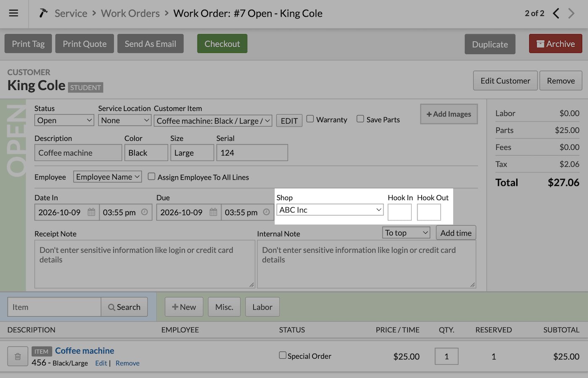588x378 pixels.
Task: Check Assign Employee To All Lines
Action: click(x=152, y=177)
